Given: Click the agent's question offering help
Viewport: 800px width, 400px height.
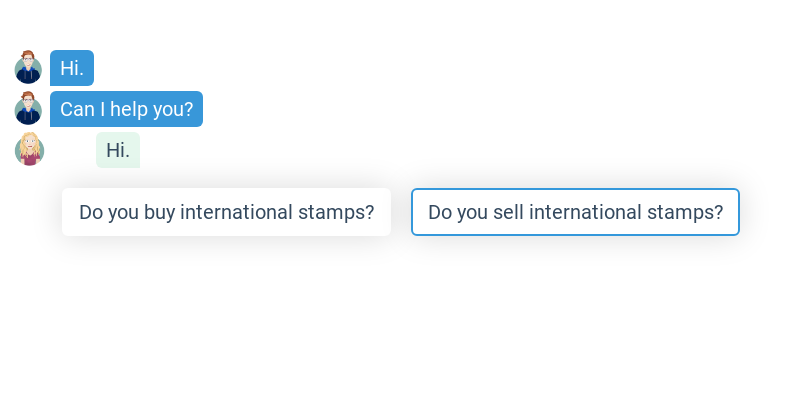Looking at the screenshot, I should pyautogui.click(x=126, y=109).
